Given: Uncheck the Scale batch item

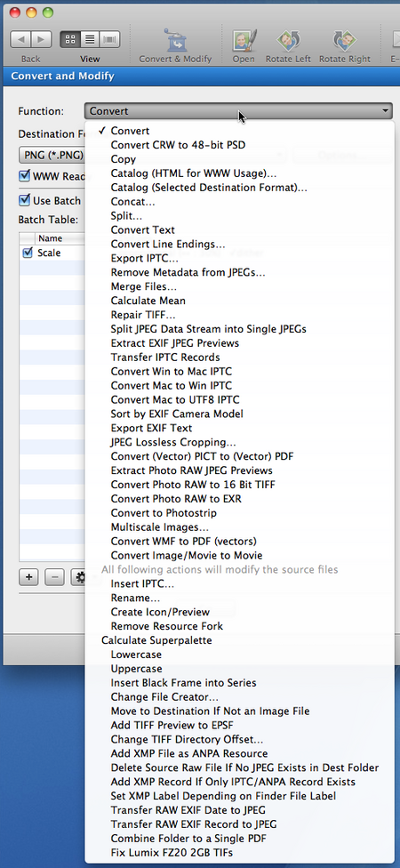Looking at the screenshot, I should [x=28, y=253].
